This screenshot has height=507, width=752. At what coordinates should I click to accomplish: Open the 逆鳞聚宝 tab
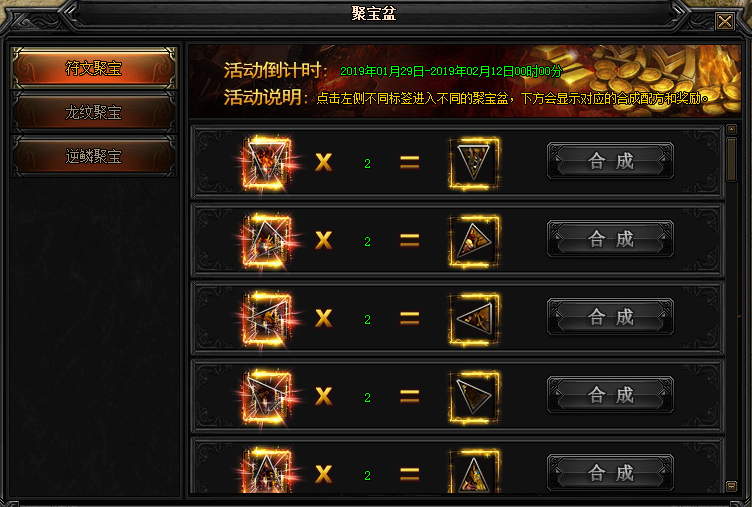click(94, 156)
